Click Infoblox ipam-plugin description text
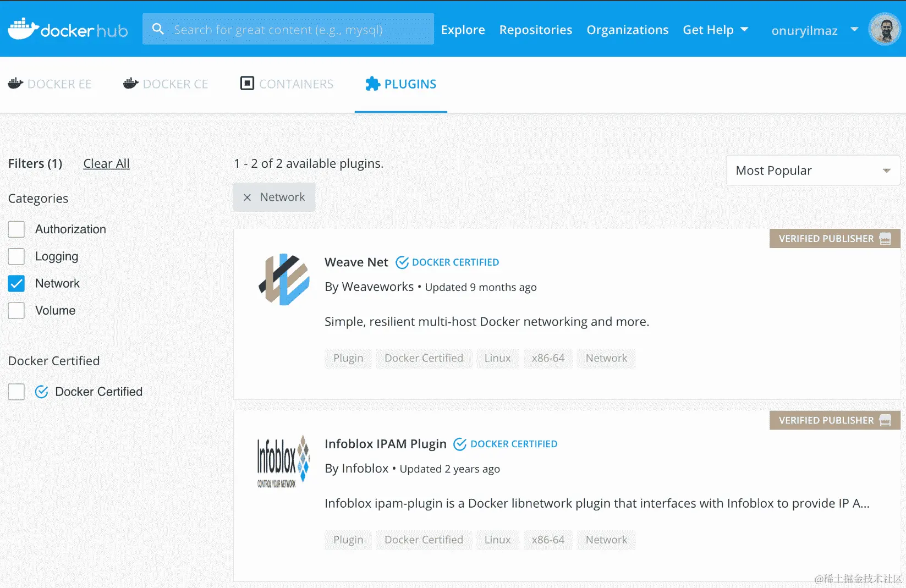Screen dimensions: 906x588 point(597,503)
